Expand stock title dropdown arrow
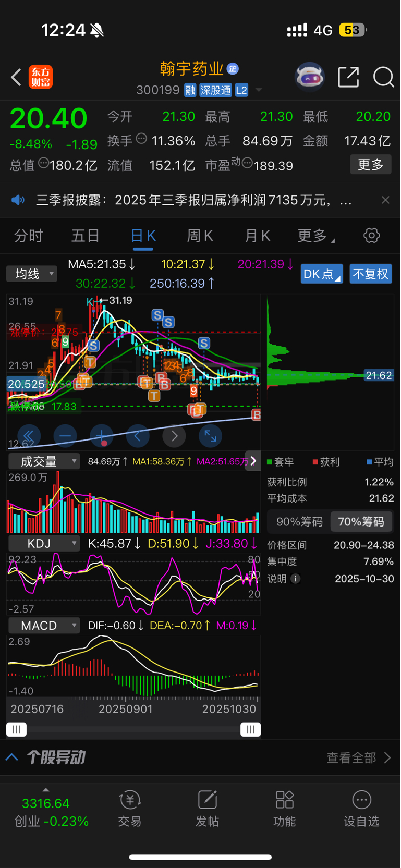This screenshot has height=868, width=401. (259, 90)
